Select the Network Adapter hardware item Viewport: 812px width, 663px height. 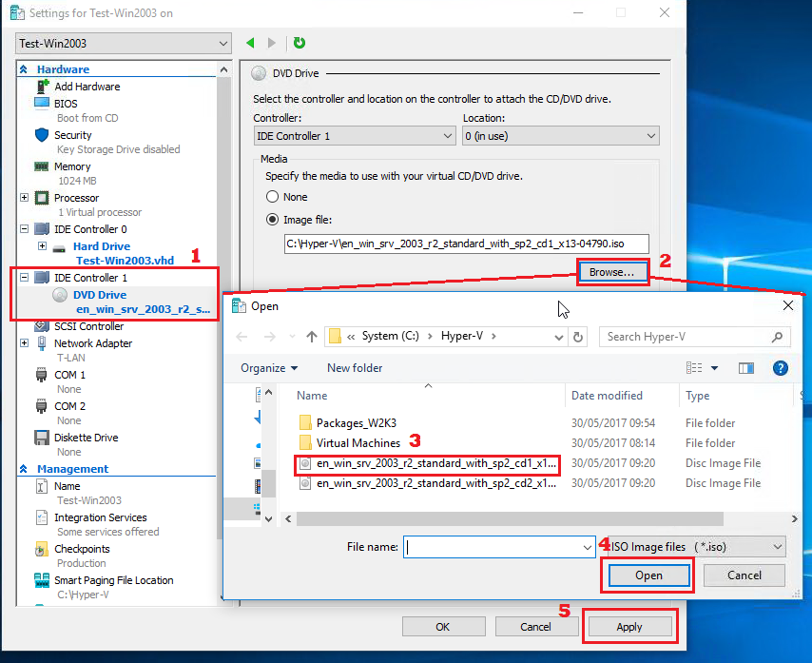tap(92, 343)
